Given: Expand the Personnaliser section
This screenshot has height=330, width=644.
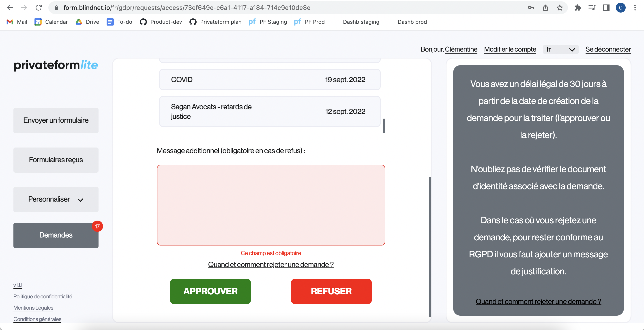Looking at the screenshot, I should point(56,200).
